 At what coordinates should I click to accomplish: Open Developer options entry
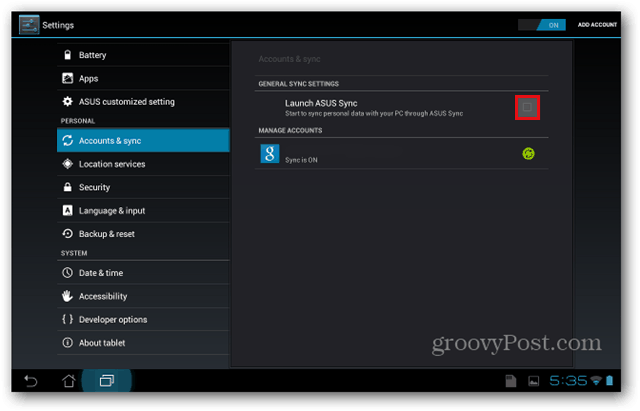[143, 319]
